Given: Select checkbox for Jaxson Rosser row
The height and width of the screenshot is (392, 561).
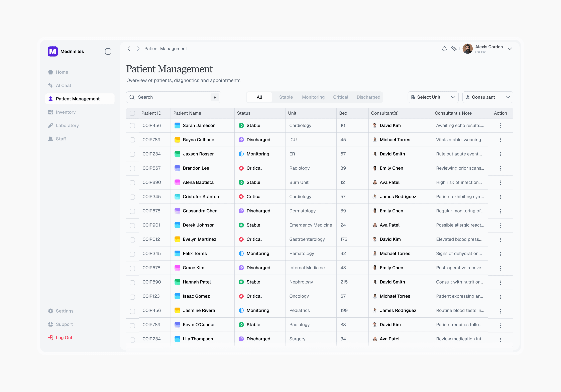Looking at the screenshot, I should [132, 154].
